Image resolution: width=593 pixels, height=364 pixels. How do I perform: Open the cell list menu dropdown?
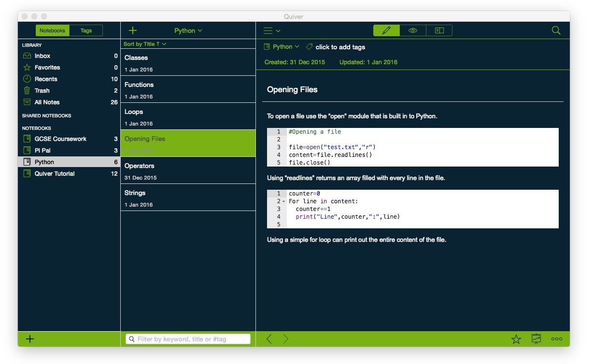pyautogui.click(x=272, y=30)
